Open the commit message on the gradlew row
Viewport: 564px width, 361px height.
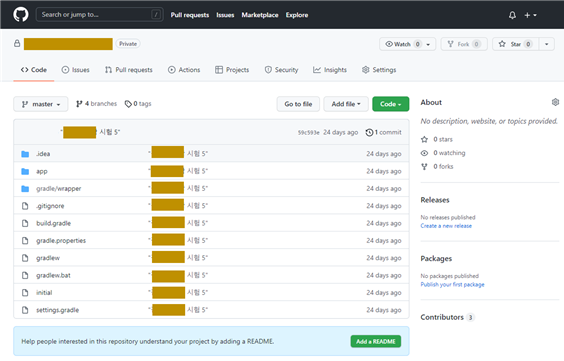coord(178,258)
